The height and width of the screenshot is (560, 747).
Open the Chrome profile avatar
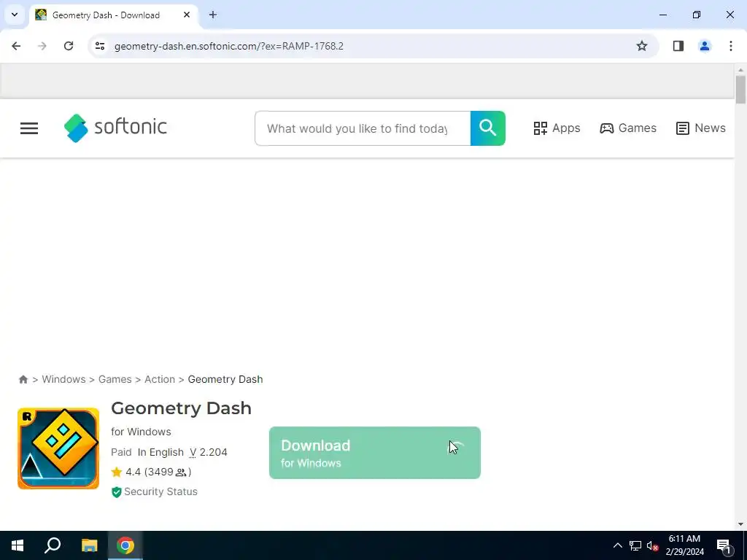705,46
